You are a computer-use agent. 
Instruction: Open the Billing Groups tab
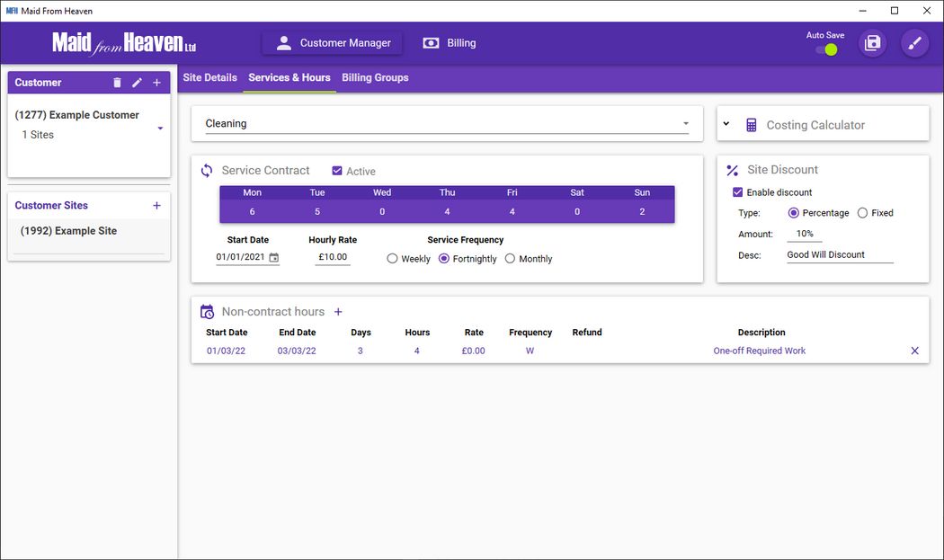(375, 78)
